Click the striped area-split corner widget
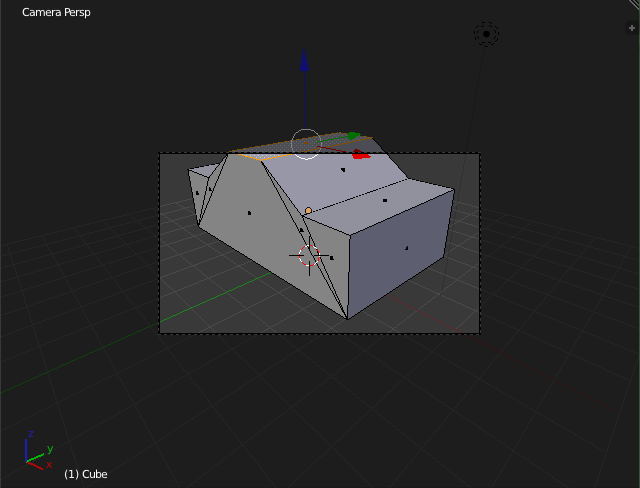Viewport: 640px width, 488px height. click(x=633, y=6)
